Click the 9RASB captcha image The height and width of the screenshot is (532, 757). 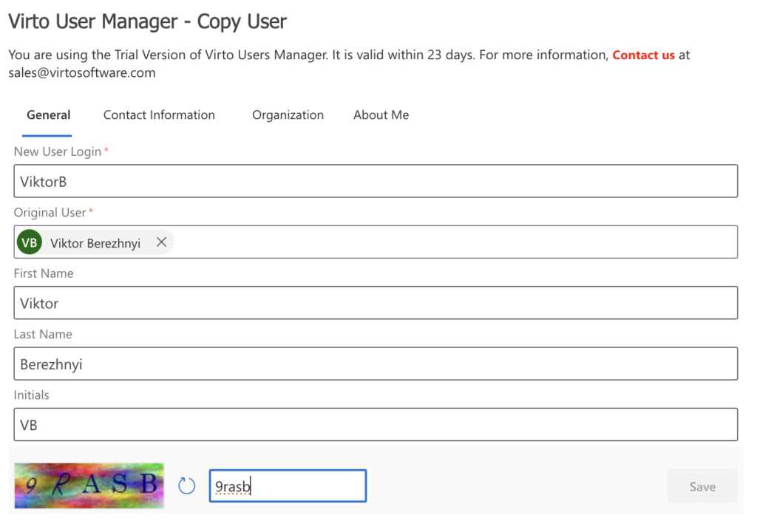click(89, 485)
